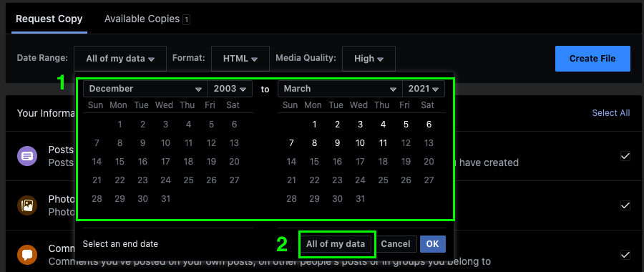Click the orange Comments speech-bubble icon
The width and height of the screenshot is (644, 272).
pos(27,255)
